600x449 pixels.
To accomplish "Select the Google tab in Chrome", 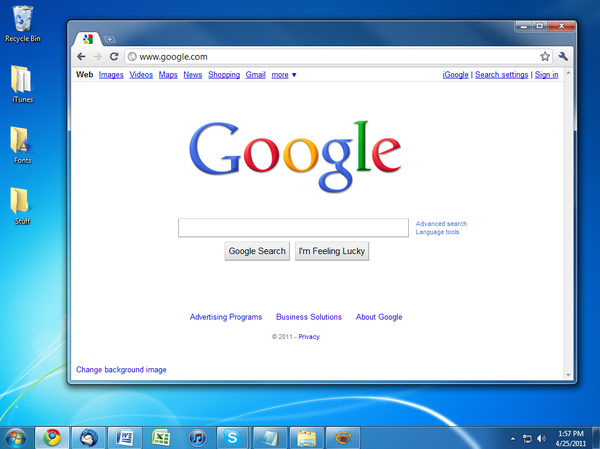I will [88, 39].
